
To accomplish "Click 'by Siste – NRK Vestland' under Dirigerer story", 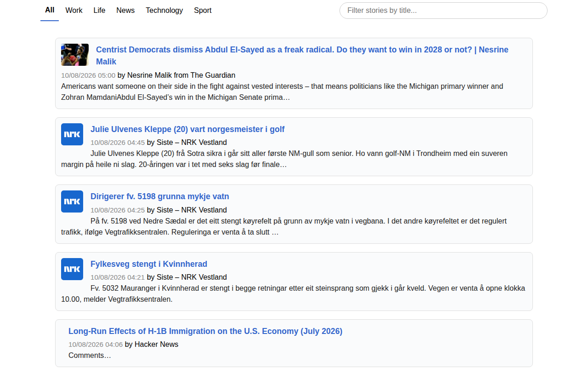I will pos(187,210).
